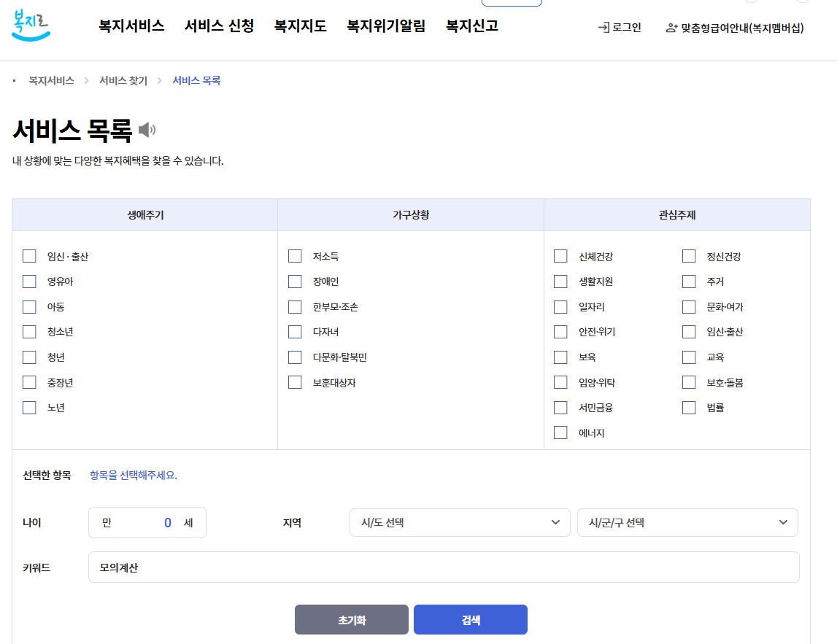
Task: Click the person icon beside 맞춤형급여안내
Action: tap(670, 28)
